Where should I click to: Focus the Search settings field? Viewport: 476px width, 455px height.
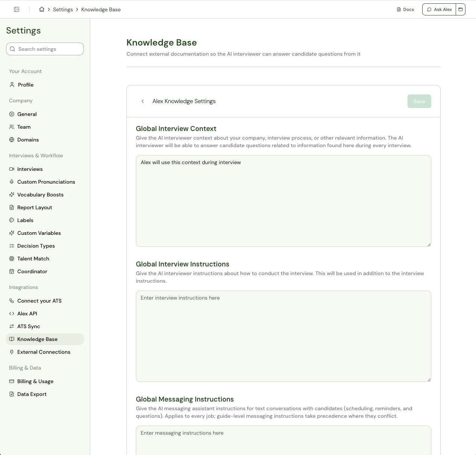[x=45, y=49]
